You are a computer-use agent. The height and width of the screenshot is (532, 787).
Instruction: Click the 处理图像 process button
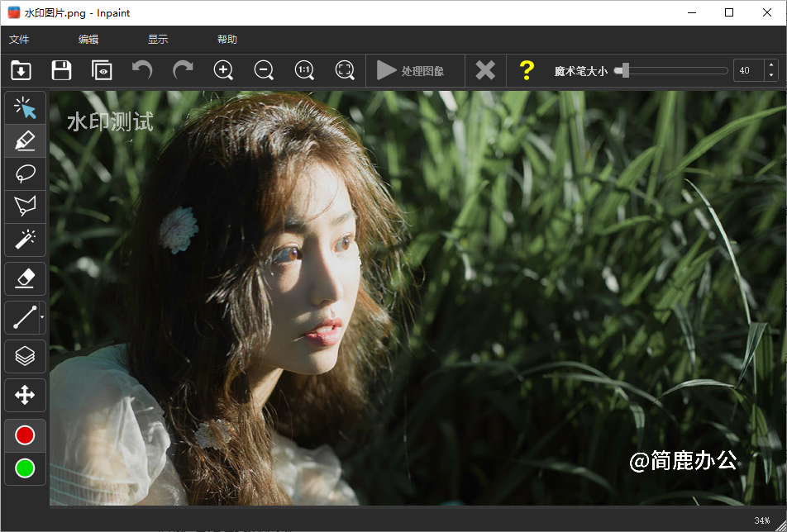tap(415, 70)
